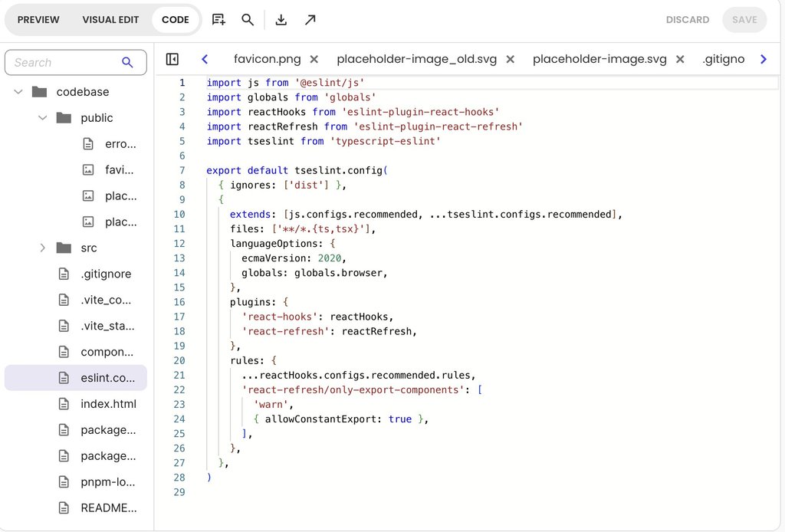
Task: Click the codebase folder icon
Action: point(39,91)
